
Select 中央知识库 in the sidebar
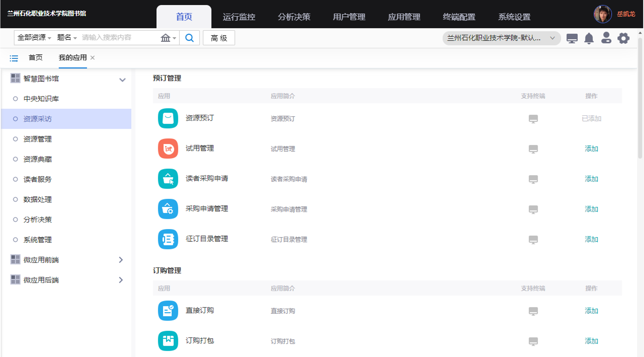point(41,99)
